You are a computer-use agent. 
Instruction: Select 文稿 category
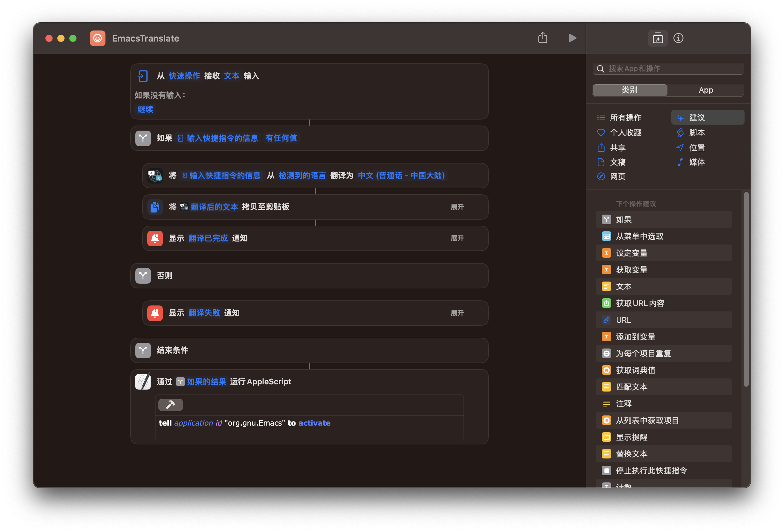611,162
